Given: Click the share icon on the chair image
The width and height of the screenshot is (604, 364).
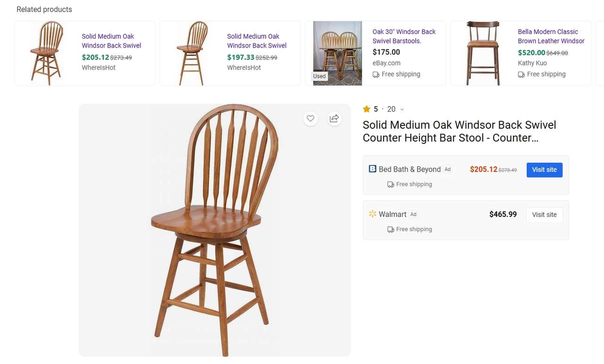Looking at the screenshot, I should tap(334, 118).
